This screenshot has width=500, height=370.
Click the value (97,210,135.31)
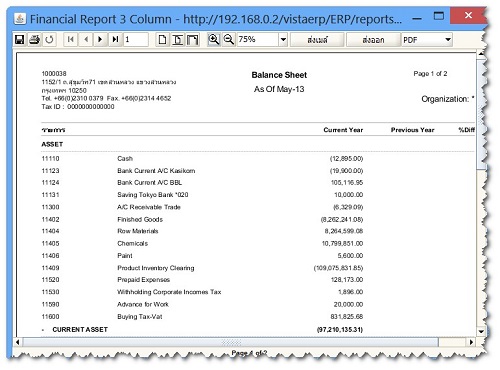pyautogui.click(x=340, y=330)
